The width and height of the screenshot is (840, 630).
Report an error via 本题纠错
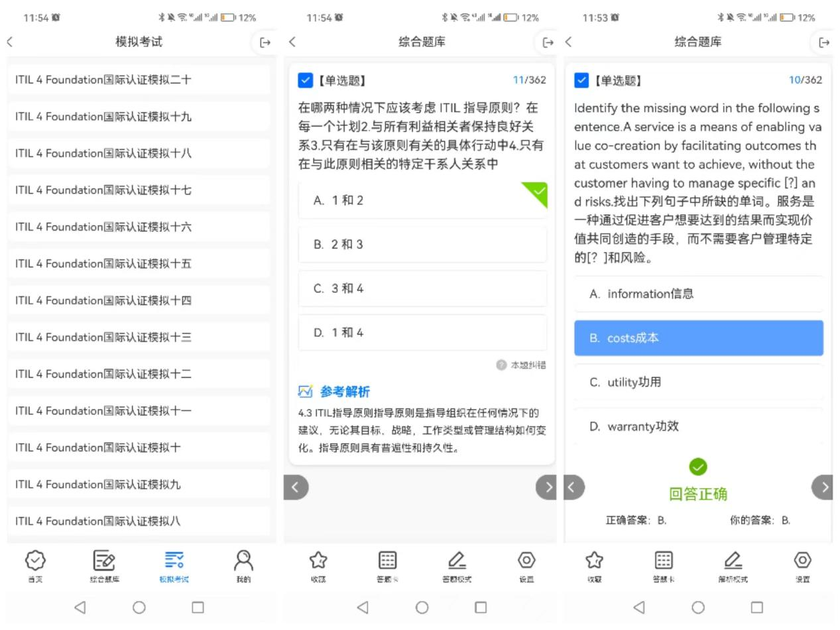click(x=528, y=365)
